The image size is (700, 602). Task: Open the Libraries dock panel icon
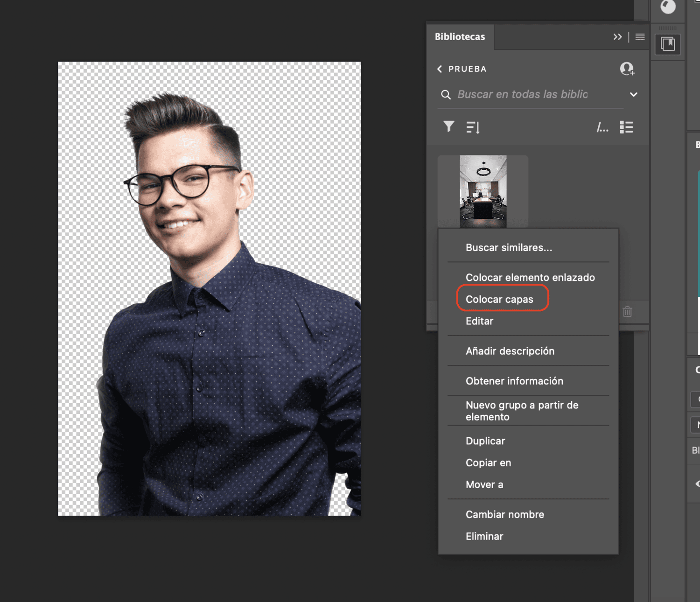point(668,44)
